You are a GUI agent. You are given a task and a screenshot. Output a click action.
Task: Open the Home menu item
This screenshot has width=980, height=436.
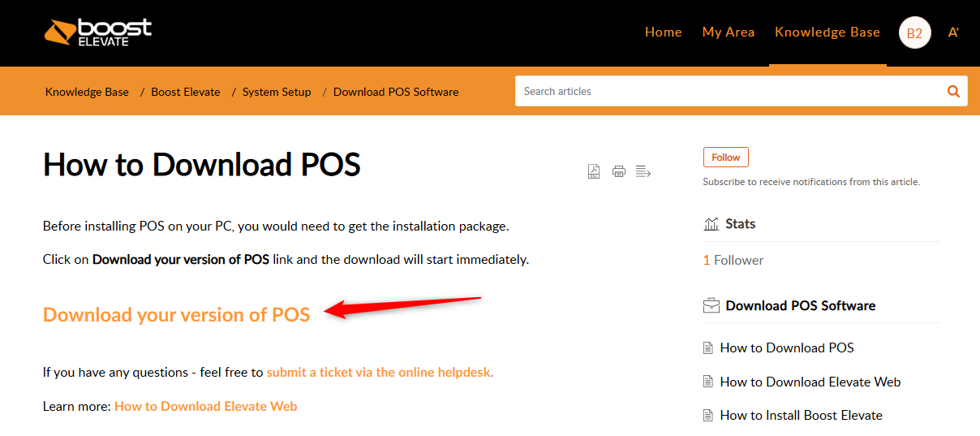pyautogui.click(x=663, y=32)
